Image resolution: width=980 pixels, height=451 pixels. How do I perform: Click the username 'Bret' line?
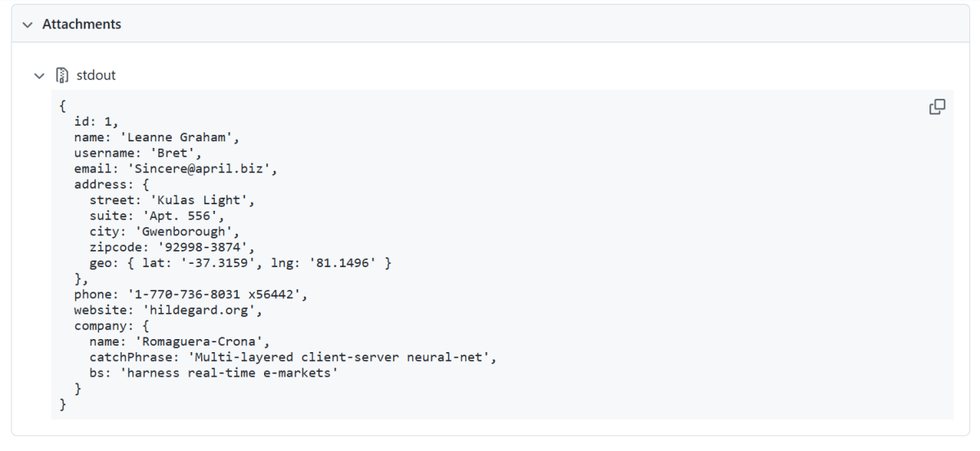pos(137,154)
